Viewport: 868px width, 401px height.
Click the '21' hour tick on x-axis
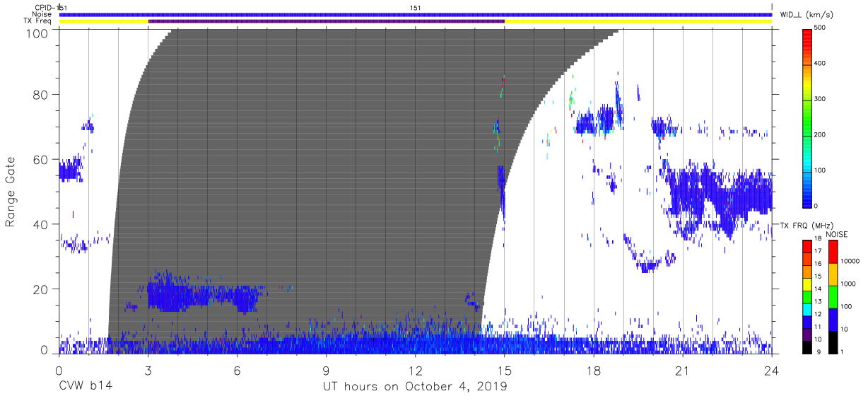point(683,370)
